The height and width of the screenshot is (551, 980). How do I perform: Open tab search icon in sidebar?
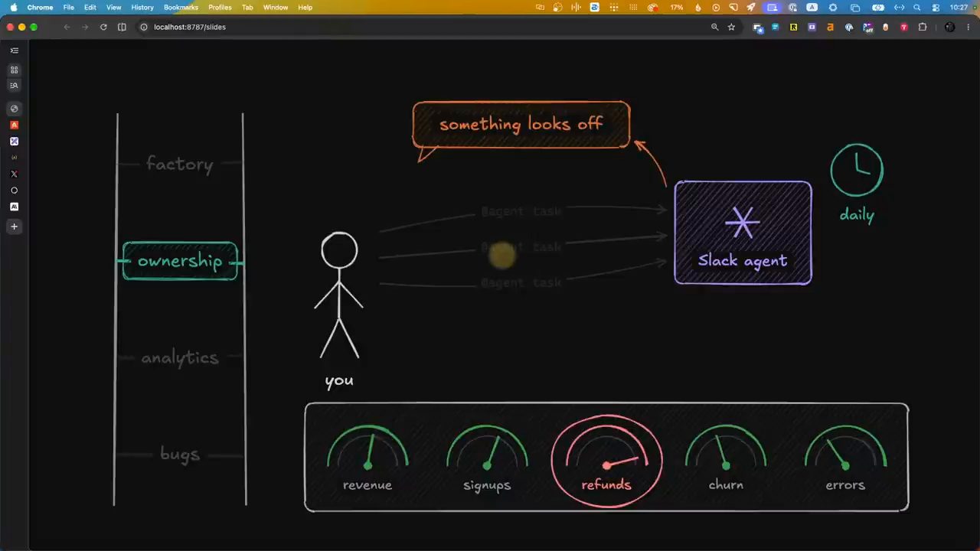tap(14, 86)
